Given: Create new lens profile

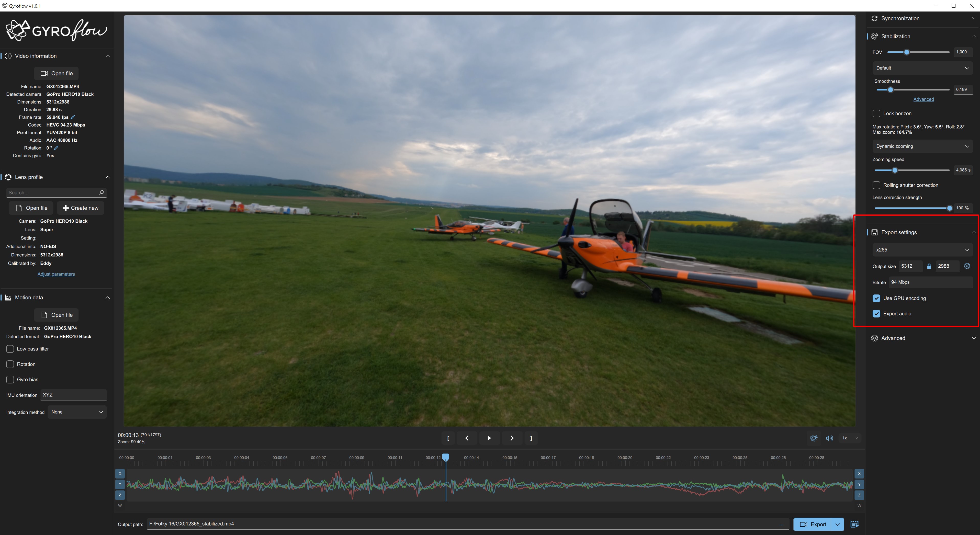Looking at the screenshot, I should coord(80,208).
